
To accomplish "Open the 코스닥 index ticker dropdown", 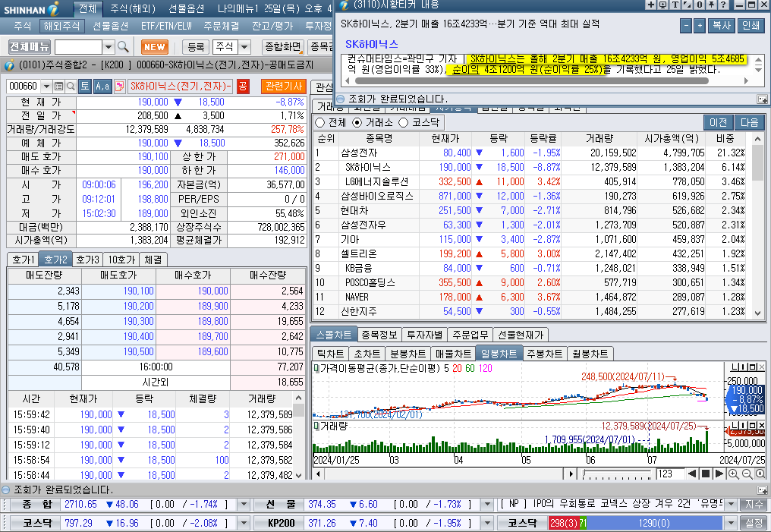I will tap(244, 523).
